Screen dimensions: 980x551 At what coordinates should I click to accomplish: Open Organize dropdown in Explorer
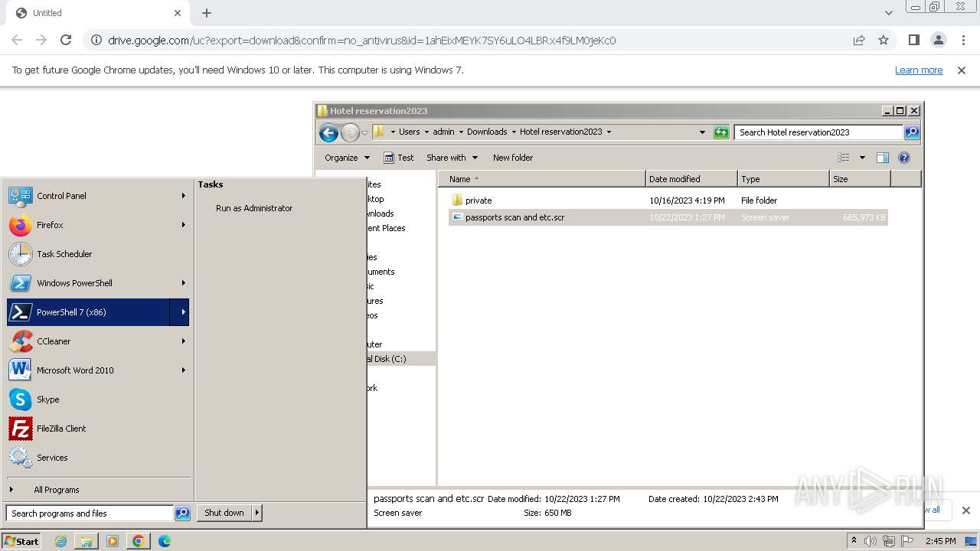click(347, 158)
